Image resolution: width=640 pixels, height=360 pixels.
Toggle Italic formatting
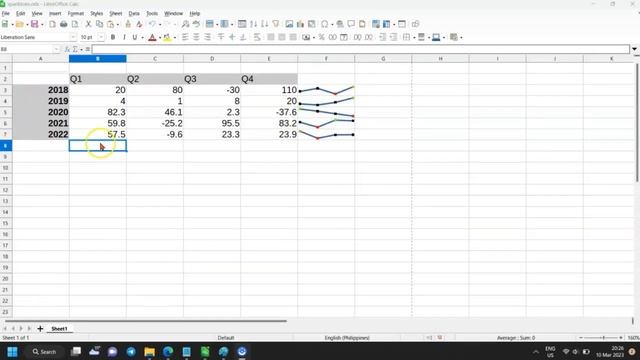[124, 37]
